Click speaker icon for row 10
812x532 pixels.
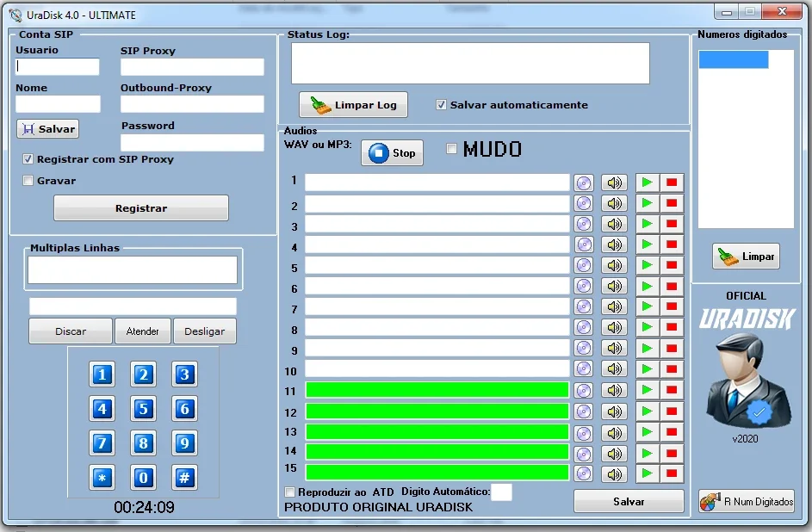(x=614, y=369)
